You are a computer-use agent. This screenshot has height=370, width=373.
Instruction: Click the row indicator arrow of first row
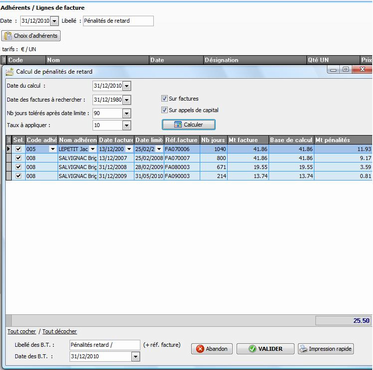(x=9, y=149)
